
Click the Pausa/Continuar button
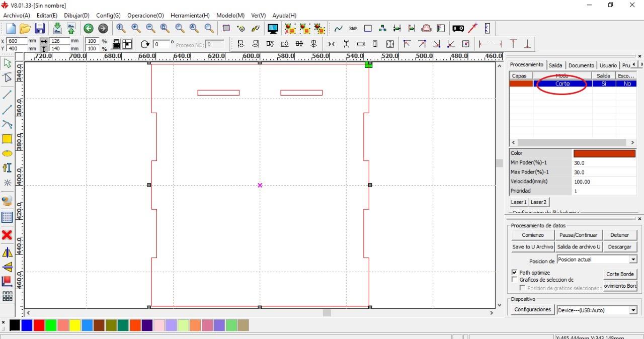[x=578, y=235]
